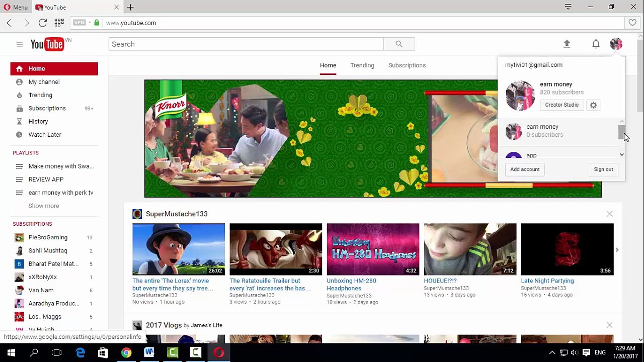The height and width of the screenshot is (362, 644).
Task: Switch to the Trending tab
Action: click(x=362, y=65)
